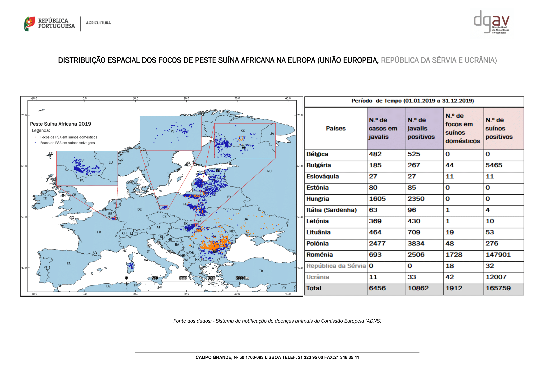Click the 'BY' Belarus label on map

[229, 197]
